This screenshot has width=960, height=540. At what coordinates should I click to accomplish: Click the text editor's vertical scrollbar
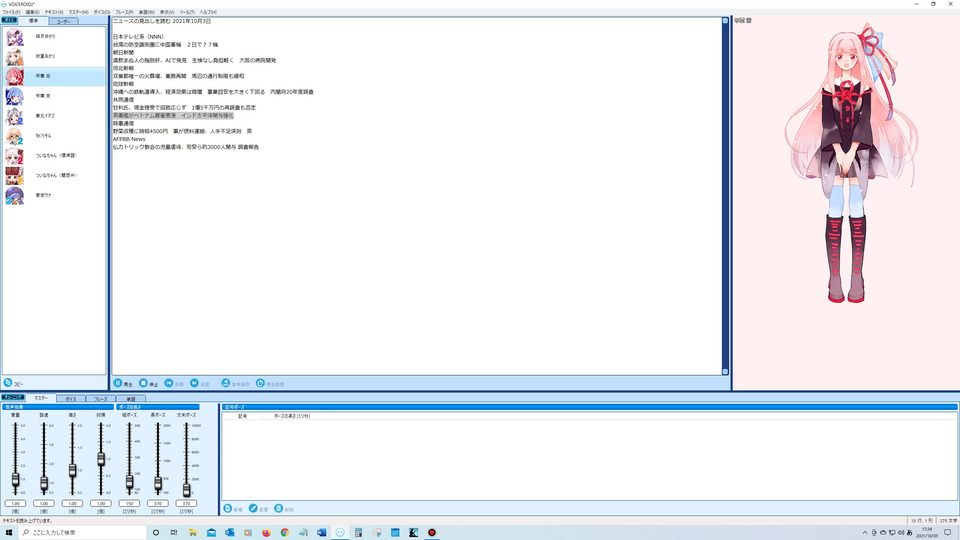725,196
